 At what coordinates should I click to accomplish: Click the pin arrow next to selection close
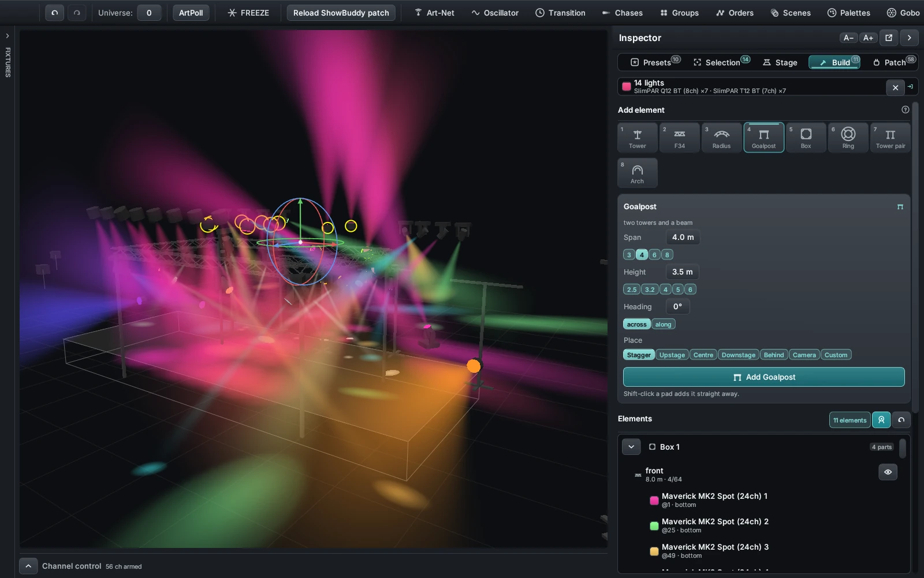(911, 87)
